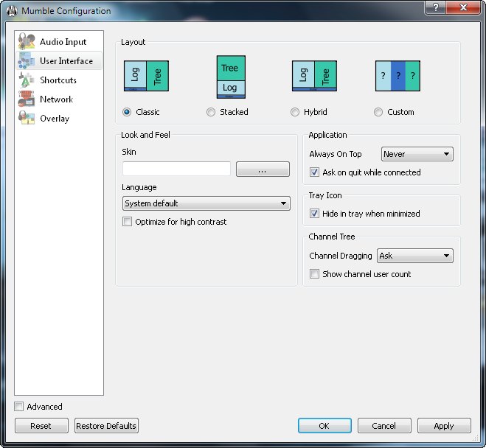Open the Always On Top dropdown

417,154
